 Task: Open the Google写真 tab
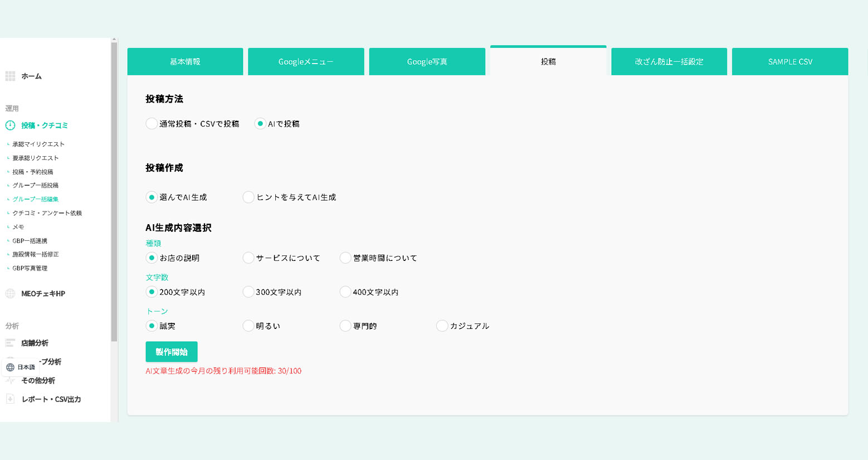427,62
